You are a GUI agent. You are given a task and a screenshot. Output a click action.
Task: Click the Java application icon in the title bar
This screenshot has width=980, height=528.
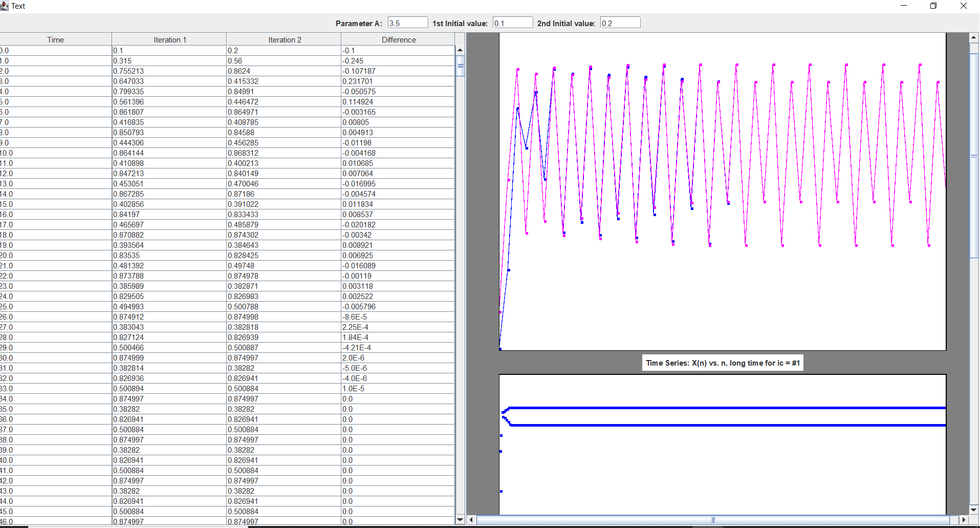coord(5,6)
